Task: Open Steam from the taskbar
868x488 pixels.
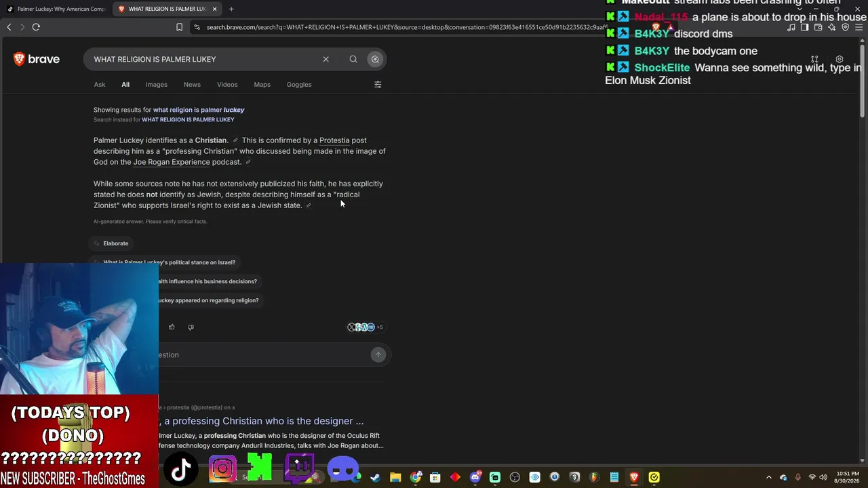Action: click(375, 477)
